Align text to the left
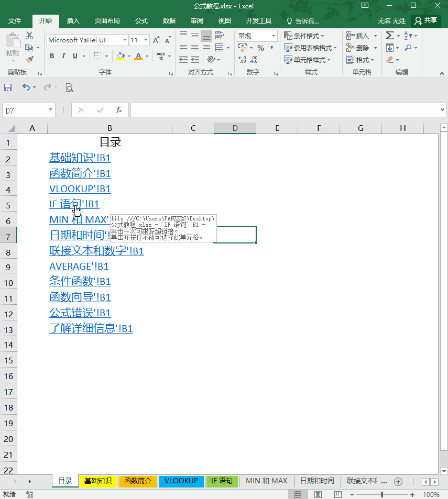The image size is (448, 499). pyautogui.click(x=183, y=48)
